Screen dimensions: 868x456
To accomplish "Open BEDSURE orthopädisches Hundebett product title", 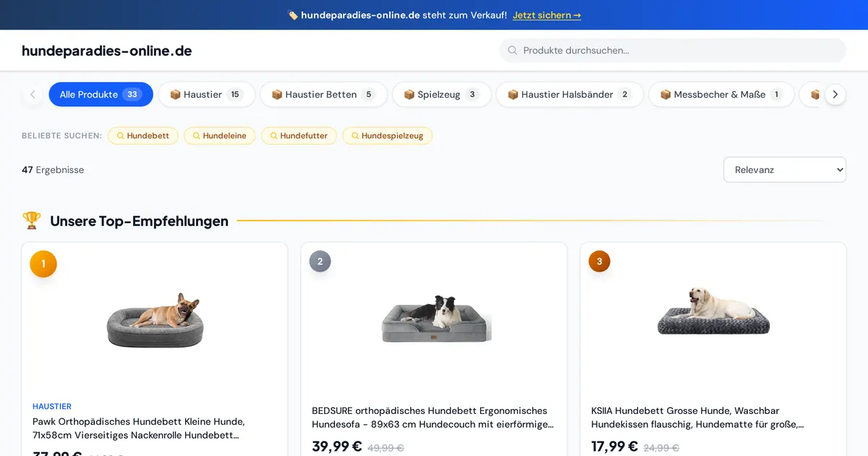I will 433,417.
